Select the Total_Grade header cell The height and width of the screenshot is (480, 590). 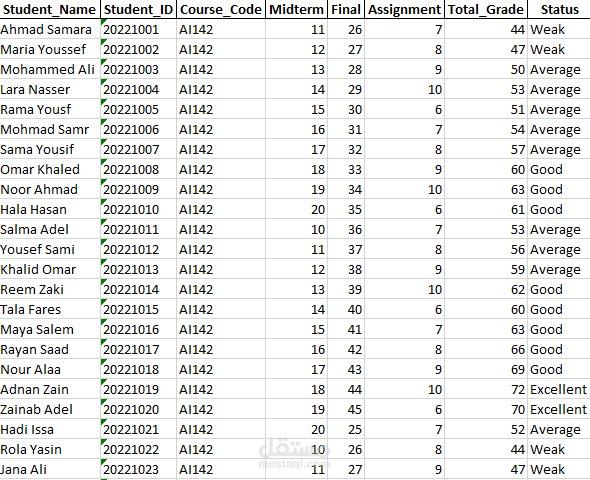[486, 9]
